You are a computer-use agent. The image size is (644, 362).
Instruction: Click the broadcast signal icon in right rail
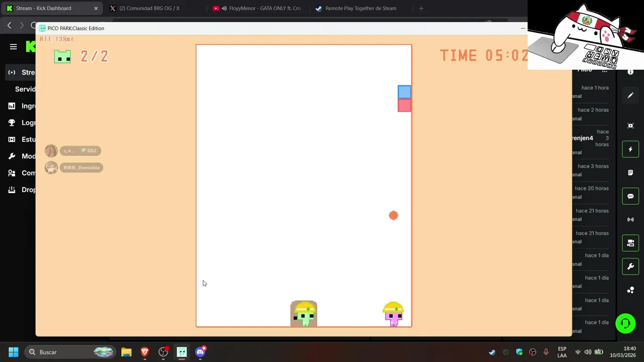[x=630, y=220]
